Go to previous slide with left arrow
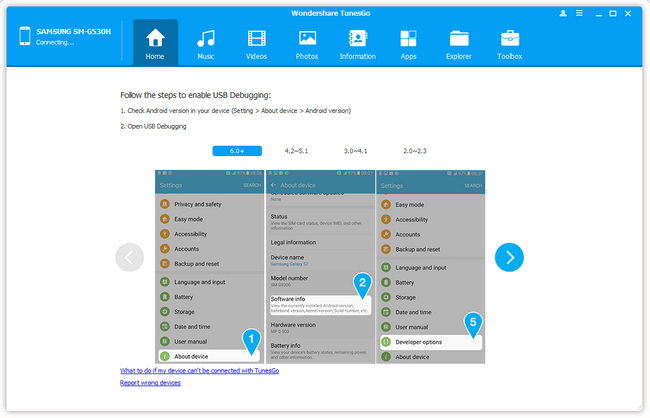Image resolution: width=650 pixels, height=418 pixels. (x=130, y=257)
